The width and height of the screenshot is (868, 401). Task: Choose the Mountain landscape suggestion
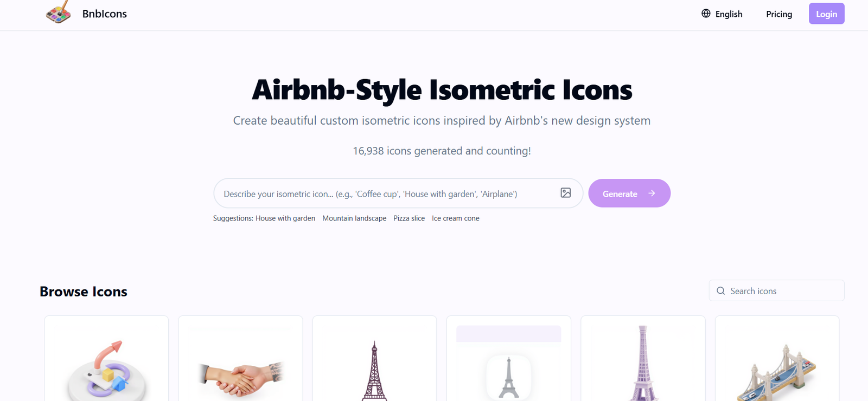354,218
